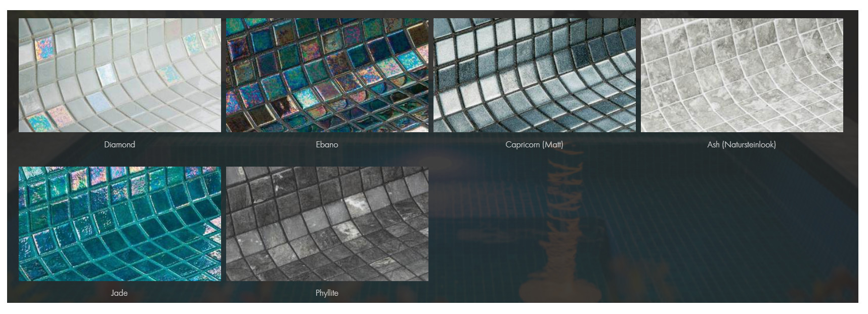The image size is (868, 314).
Task: Click the Ash (Natursteinlook) label
Action: [742, 144]
